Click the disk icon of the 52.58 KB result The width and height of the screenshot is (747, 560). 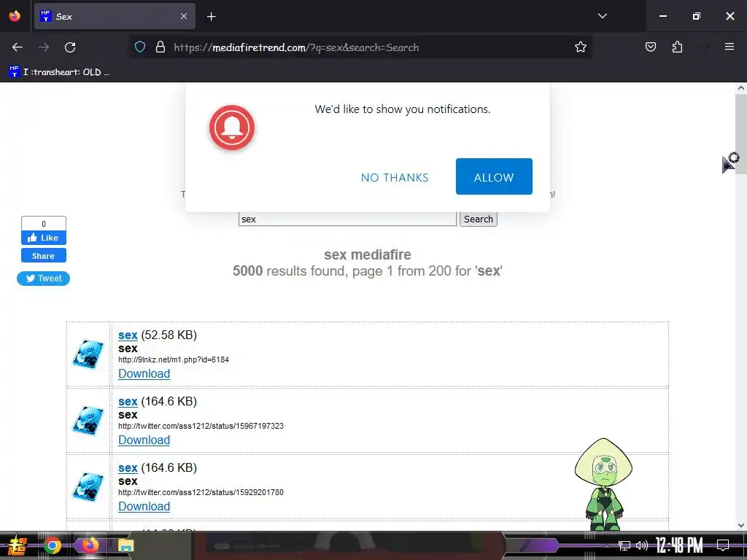pos(88,354)
